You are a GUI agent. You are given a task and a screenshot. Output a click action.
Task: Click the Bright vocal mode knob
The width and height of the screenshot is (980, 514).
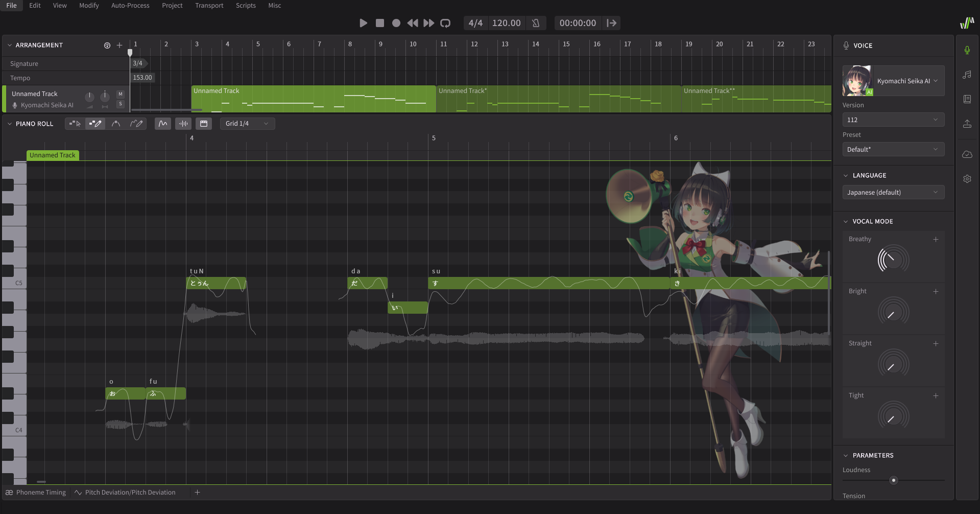pyautogui.click(x=894, y=312)
